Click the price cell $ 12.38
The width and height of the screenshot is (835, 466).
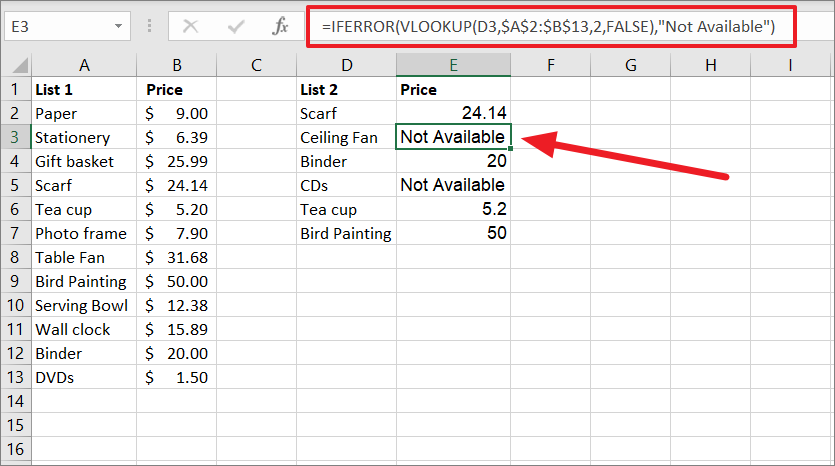pyautogui.click(x=177, y=305)
